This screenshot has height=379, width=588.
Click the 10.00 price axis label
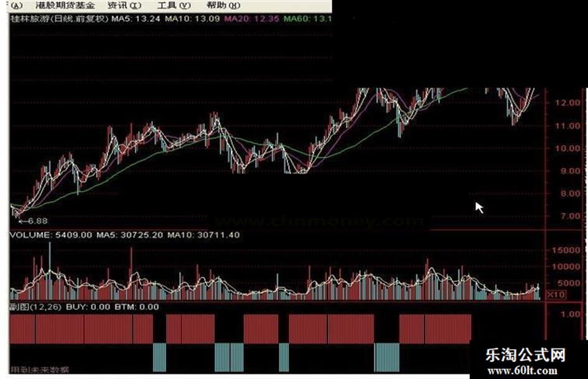pos(567,148)
